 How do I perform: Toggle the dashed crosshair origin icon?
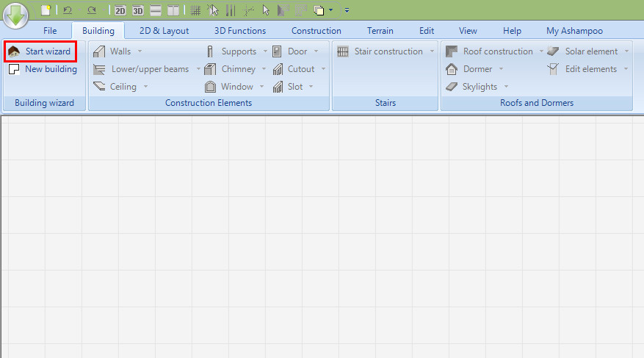tap(248, 10)
